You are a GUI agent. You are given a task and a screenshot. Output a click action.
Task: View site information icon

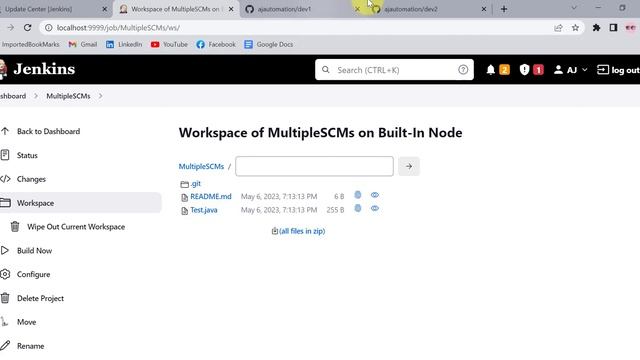pyautogui.click(x=49, y=28)
